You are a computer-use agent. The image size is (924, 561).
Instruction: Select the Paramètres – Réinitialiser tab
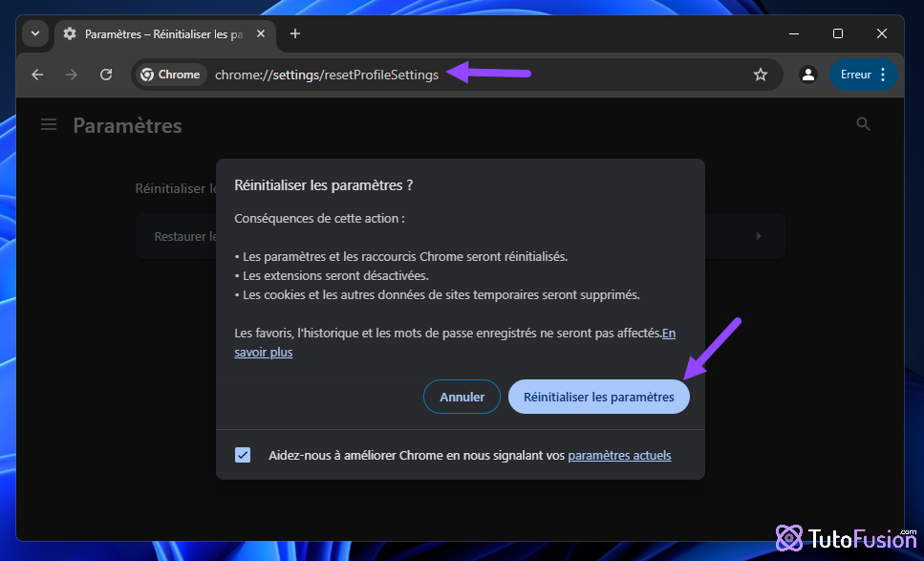[x=163, y=34]
